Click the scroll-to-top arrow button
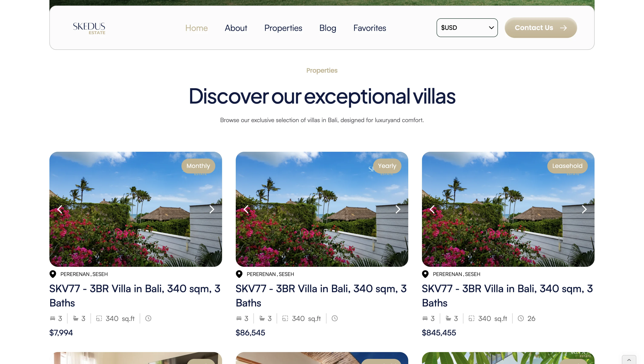The width and height of the screenshot is (644, 364). (x=629, y=360)
